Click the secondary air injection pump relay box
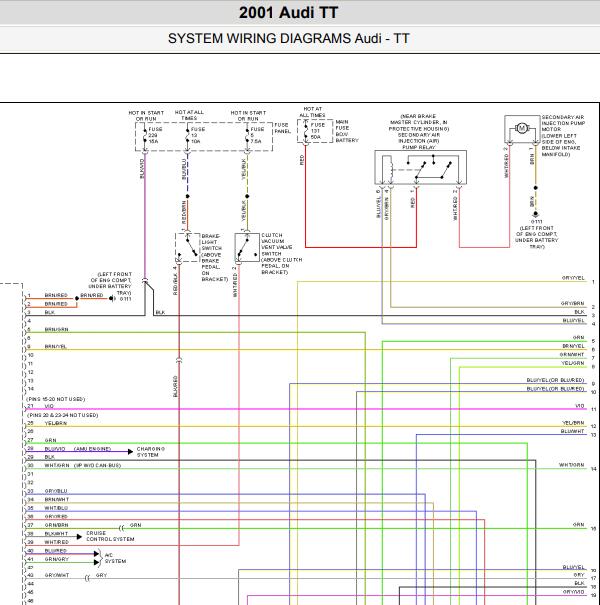The height and width of the screenshot is (605, 600). (421, 167)
